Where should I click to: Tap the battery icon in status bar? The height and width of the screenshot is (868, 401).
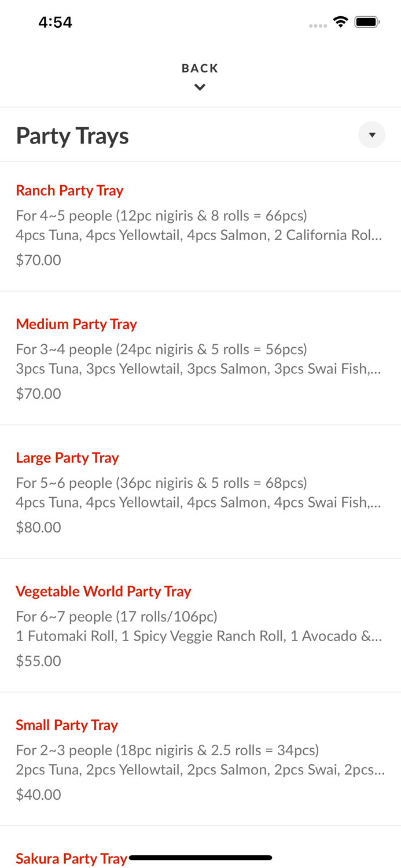[x=367, y=22]
